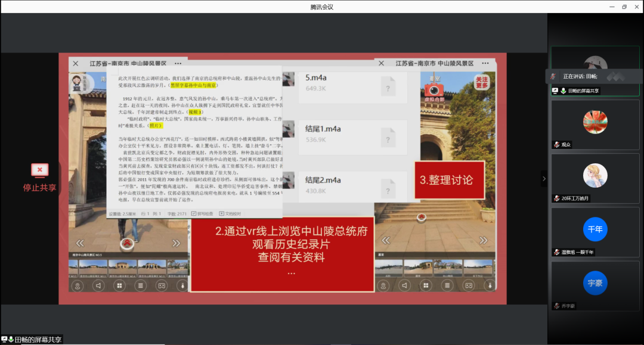The height and width of the screenshot is (345, 644).
Task: Mute sound in left panorama toolbar
Action: (98, 285)
